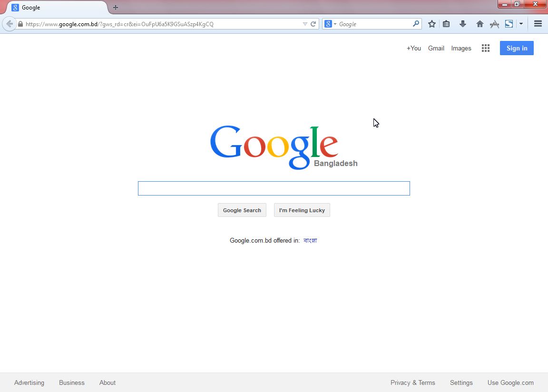Focus the main Google search field
This screenshot has height=392, width=548.
[274, 188]
